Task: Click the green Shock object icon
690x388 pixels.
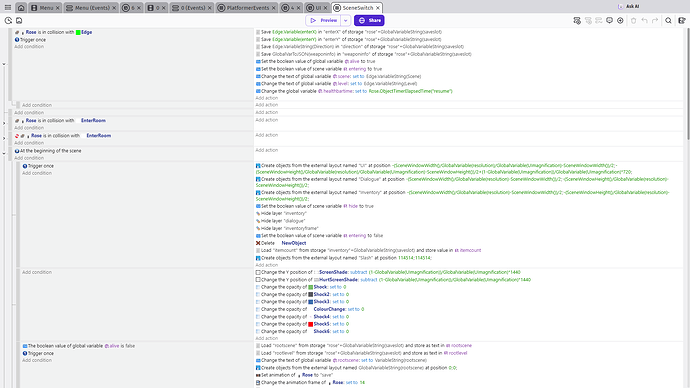Action: [311, 287]
